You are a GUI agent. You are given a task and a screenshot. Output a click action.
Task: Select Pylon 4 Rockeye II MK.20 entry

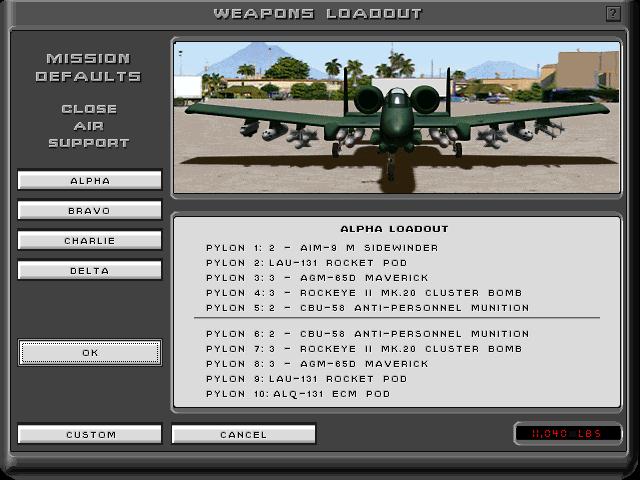click(x=364, y=293)
